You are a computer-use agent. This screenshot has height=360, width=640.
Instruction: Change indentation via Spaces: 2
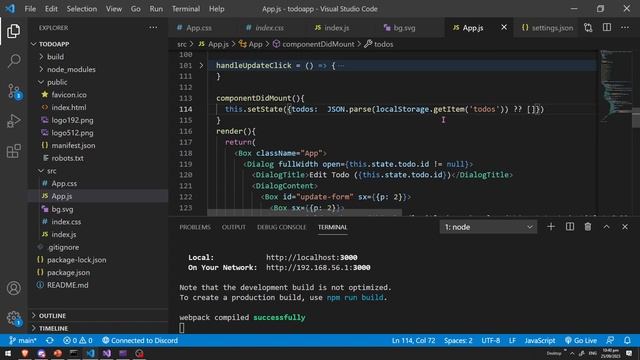click(458, 340)
